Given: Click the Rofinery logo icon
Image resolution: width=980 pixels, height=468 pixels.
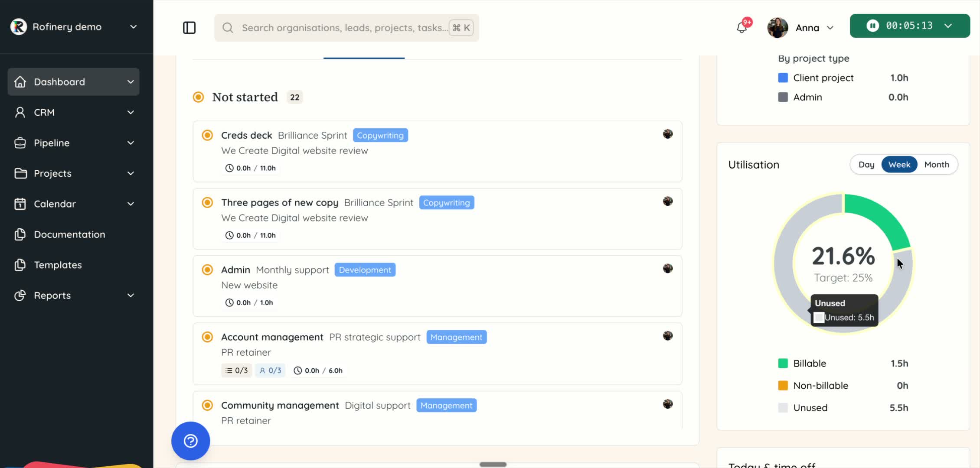Looking at the screenshot, I should coord(19,26).
